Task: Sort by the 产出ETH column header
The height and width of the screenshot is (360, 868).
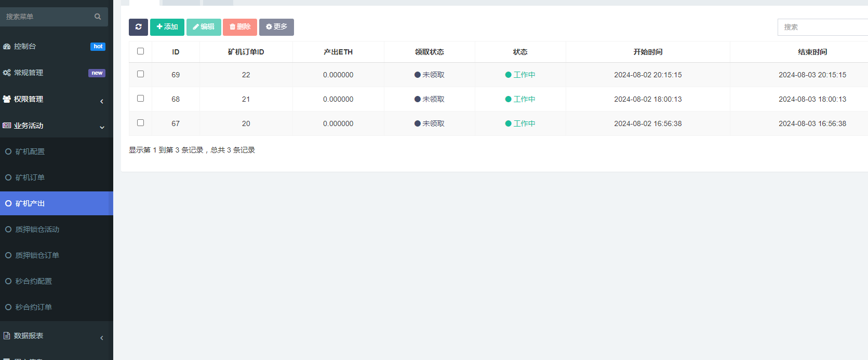Action: (338, 52)
